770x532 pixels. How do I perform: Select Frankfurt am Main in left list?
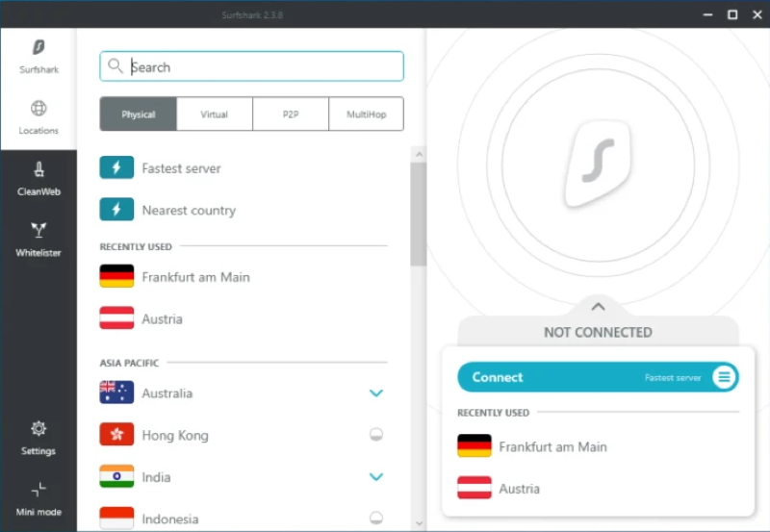click(244, 277)
